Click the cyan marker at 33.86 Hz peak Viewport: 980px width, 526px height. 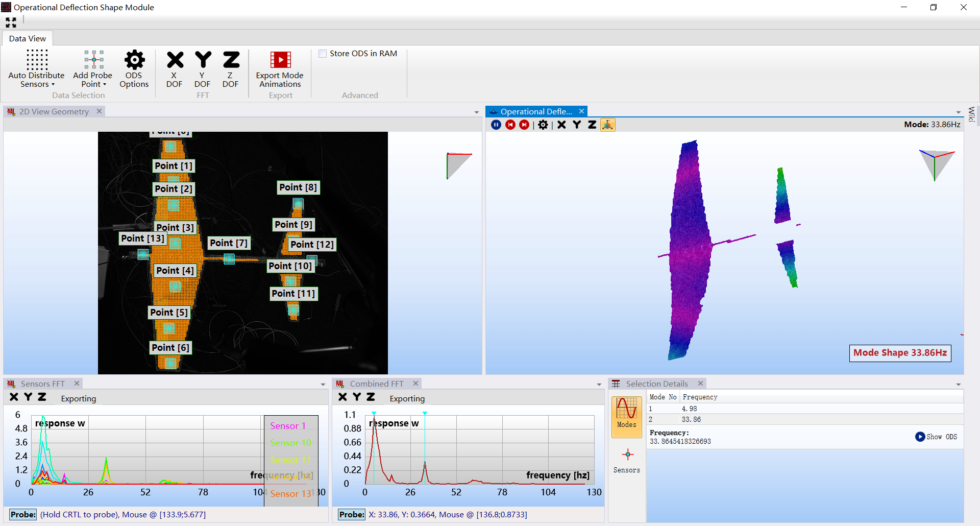[425, 413]
